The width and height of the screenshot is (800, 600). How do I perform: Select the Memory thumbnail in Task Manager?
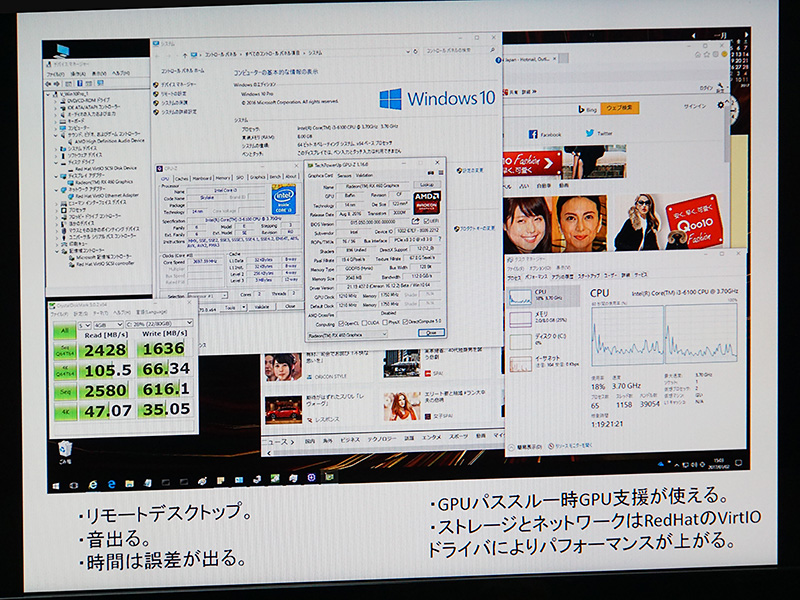[x=520, y=319]
